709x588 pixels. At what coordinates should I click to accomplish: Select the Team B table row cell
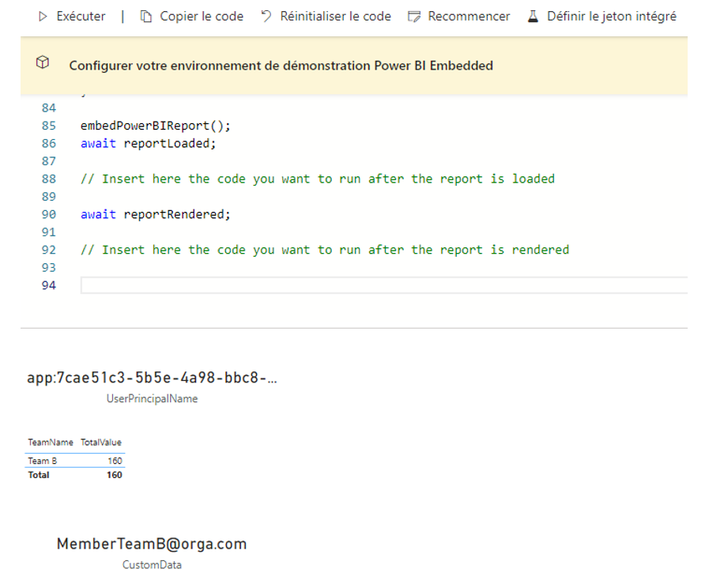point(43,461)
